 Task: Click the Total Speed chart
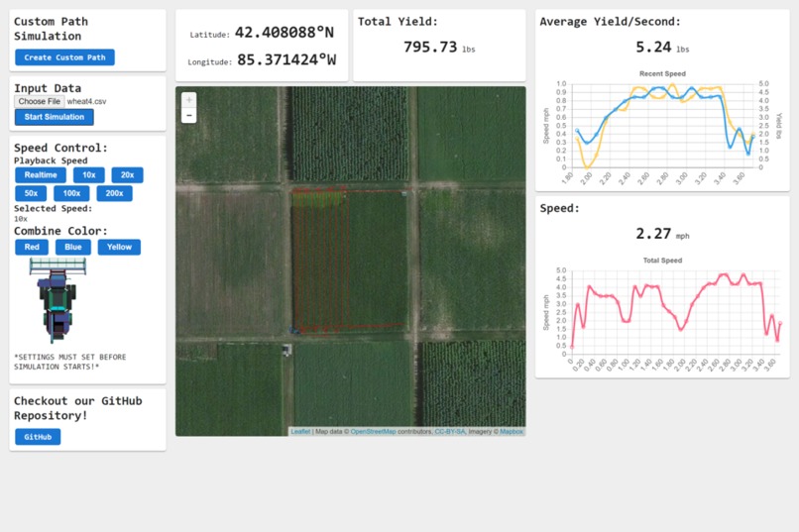[662, 315]
